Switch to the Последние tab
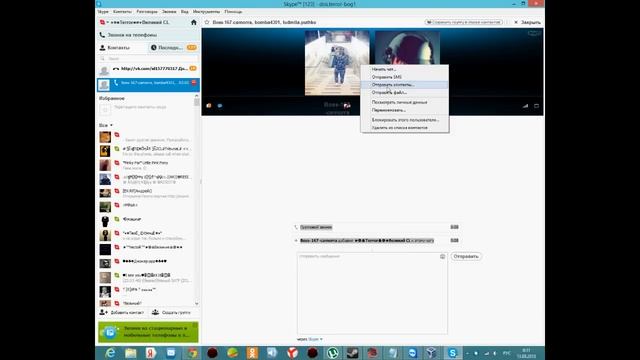The height and width of the screenshot is (360, 640). (173, 48)
